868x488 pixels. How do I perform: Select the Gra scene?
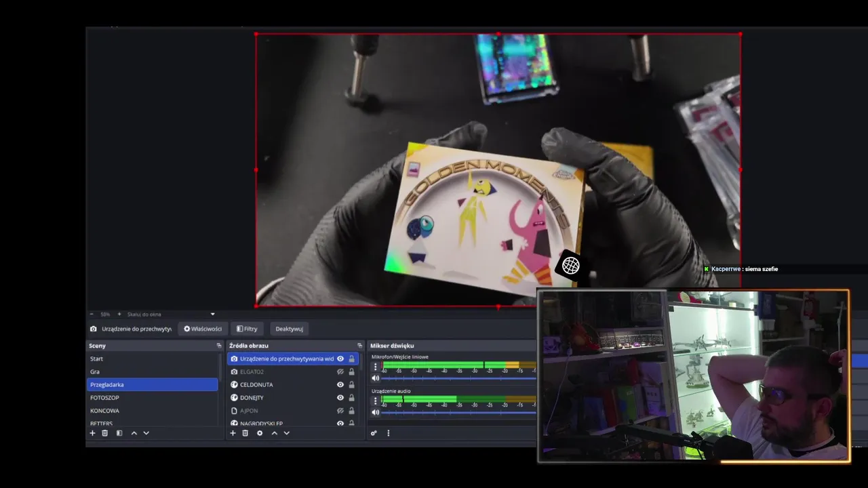click(153, 371)
